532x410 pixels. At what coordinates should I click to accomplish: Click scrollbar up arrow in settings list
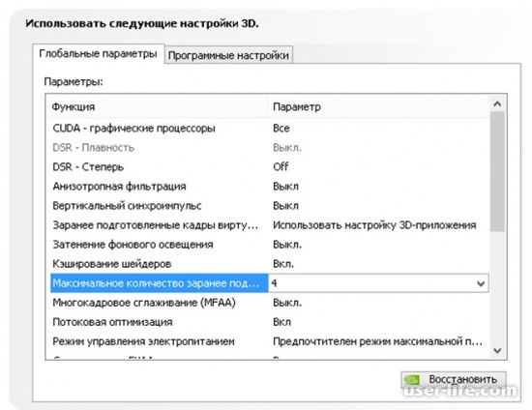pos(497,103)
